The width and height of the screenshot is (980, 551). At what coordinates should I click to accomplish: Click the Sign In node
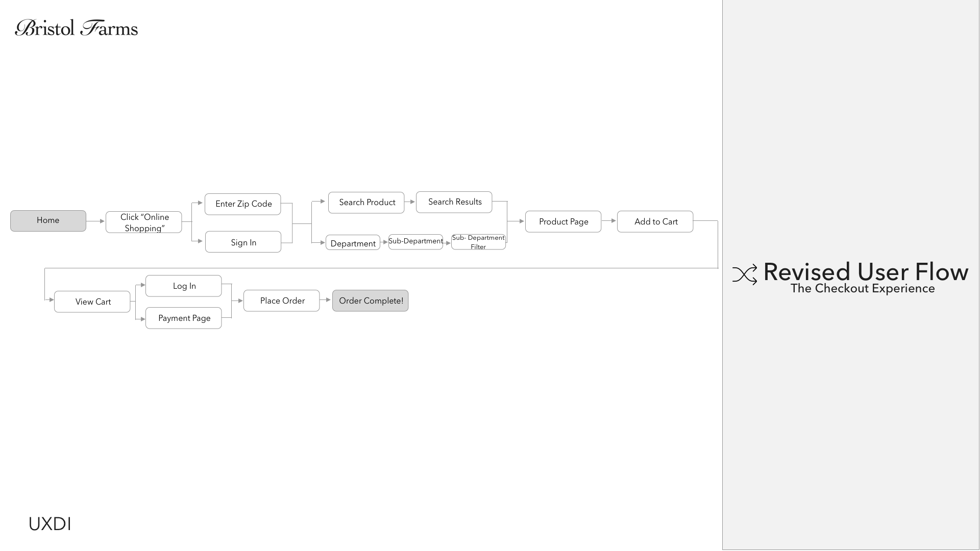[243, 242]
